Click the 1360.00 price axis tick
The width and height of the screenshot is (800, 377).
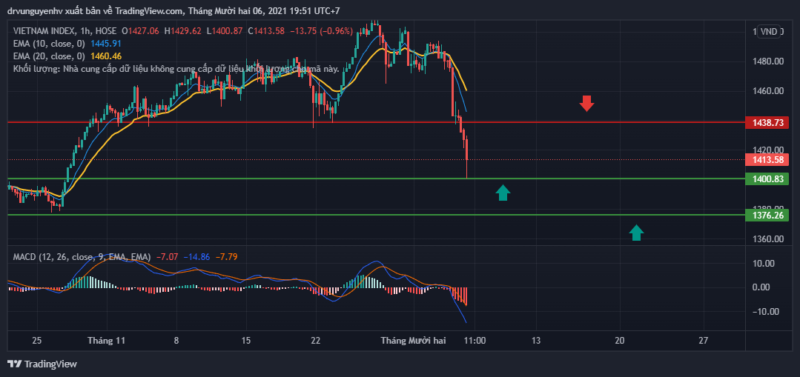[x=768, y=239]
